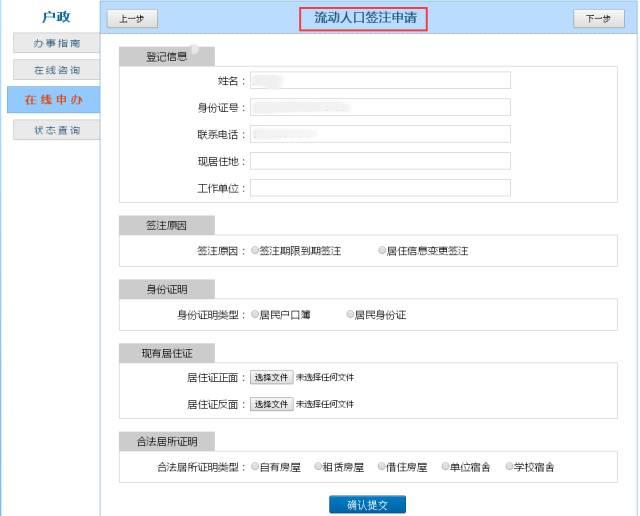Choose 居民身份证 as identity proof type
The width and height of the screenshot is (640, 516).
350,314
